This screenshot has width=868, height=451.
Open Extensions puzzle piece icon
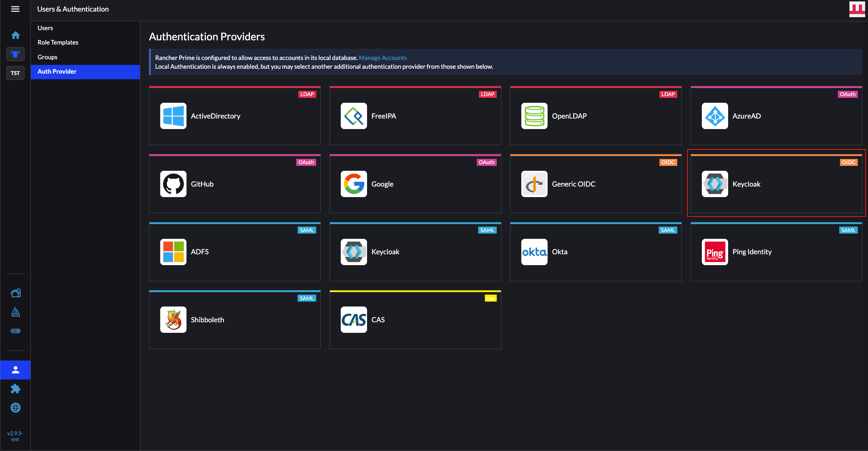[x=15, y=389]
